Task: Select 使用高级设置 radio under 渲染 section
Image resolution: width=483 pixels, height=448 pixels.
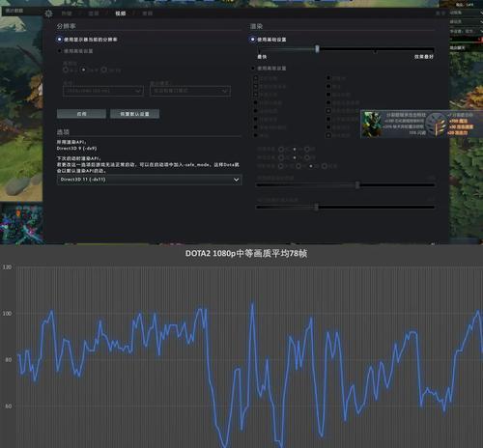Action: click(253, 69)
